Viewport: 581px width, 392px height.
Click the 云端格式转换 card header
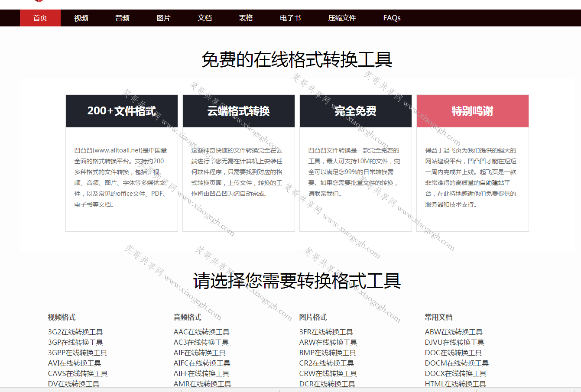tap(239, 111)
